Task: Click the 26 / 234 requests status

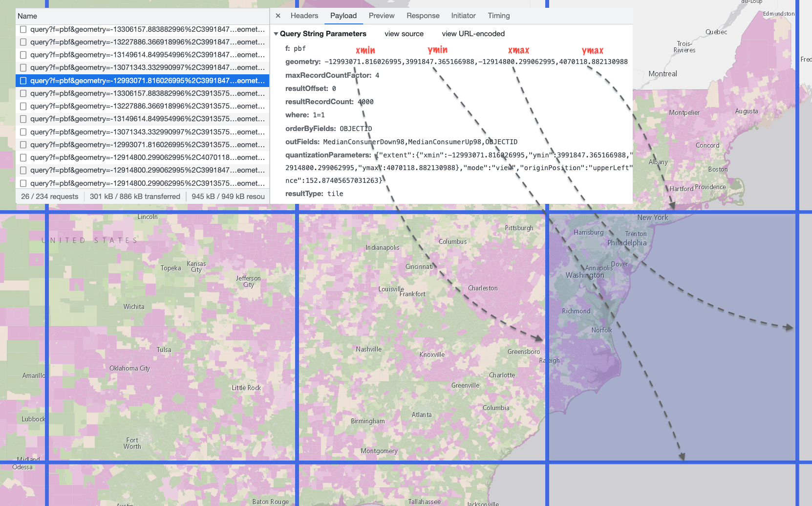Action: pyautogui.click(x=49, y=197)
